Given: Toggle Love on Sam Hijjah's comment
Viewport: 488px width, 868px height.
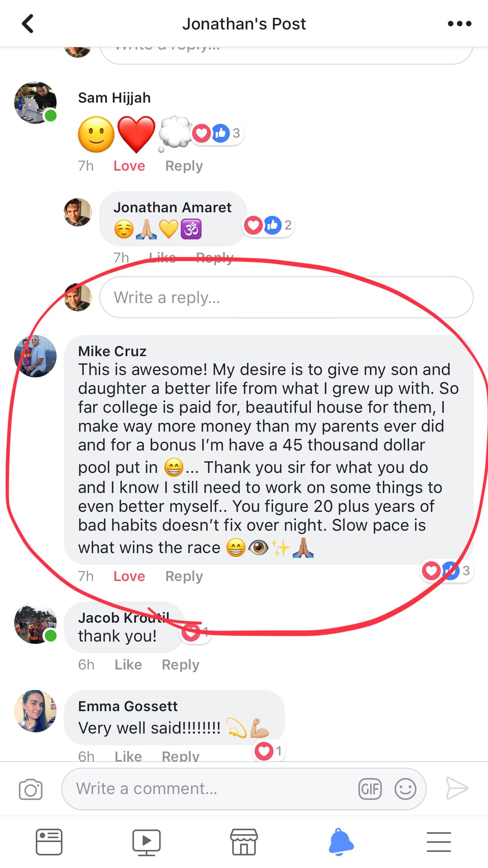Looking at the screenshot, I should click(129, 166).
